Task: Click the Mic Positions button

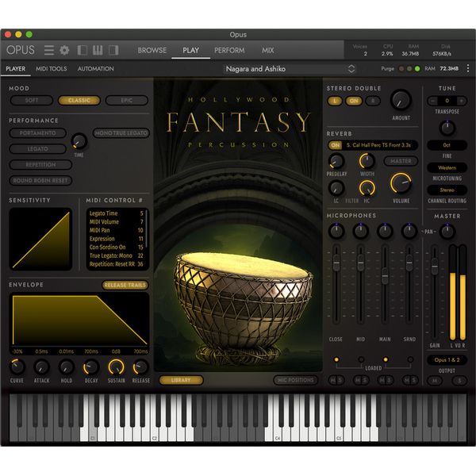Action: (295, 380)
